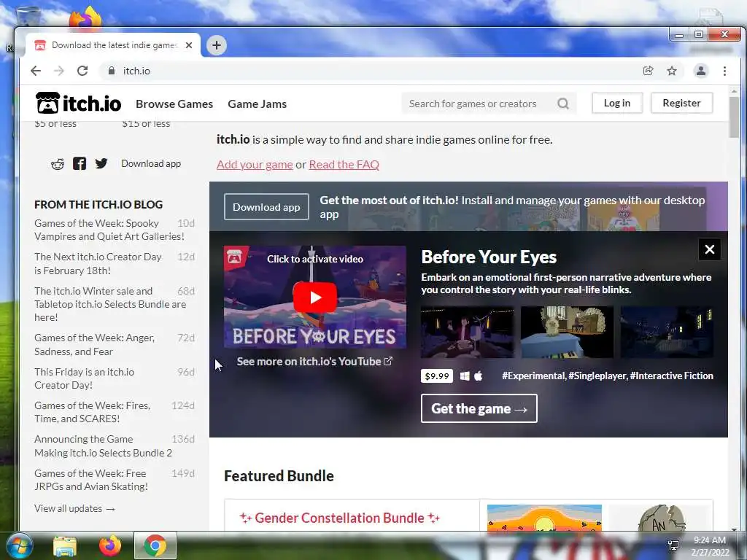Screen dimensions: 747x560
Task: Open Next itch.io Creator Day post
Action: (x=98, y=263)
